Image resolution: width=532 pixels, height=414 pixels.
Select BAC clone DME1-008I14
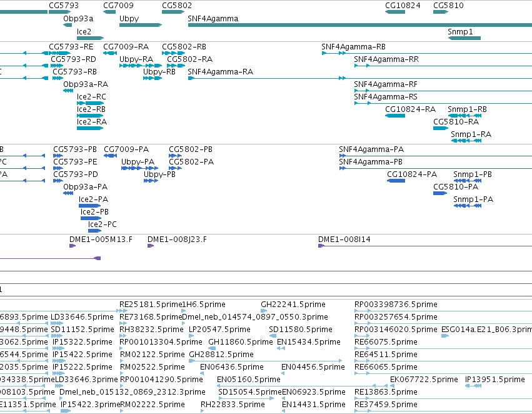(x=344, y=240)
